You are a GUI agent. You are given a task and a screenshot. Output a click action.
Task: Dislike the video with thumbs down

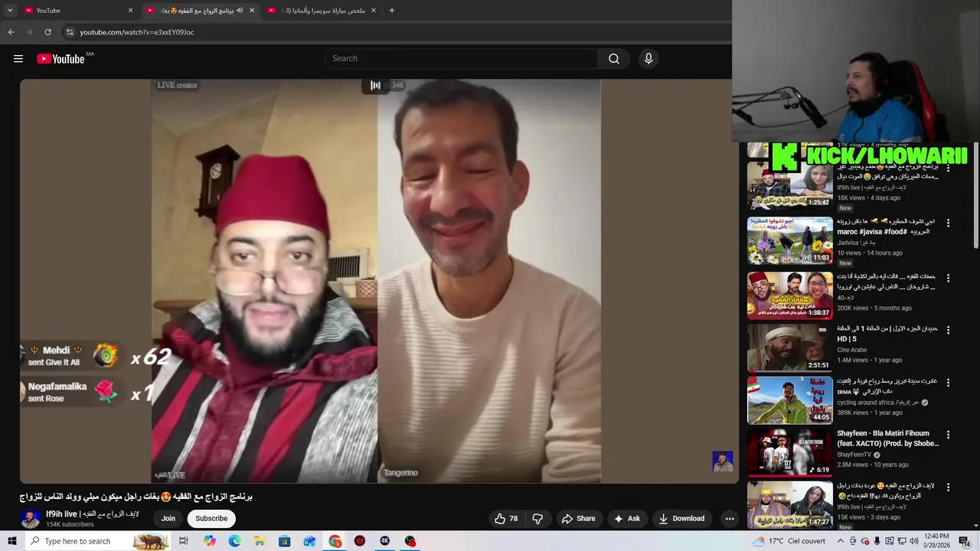537,518
